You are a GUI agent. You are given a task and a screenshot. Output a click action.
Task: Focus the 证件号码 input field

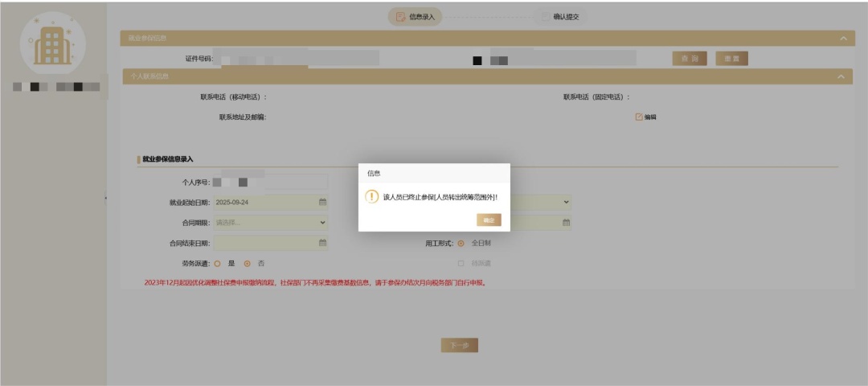pyautogui.click(x=296, y=58)
